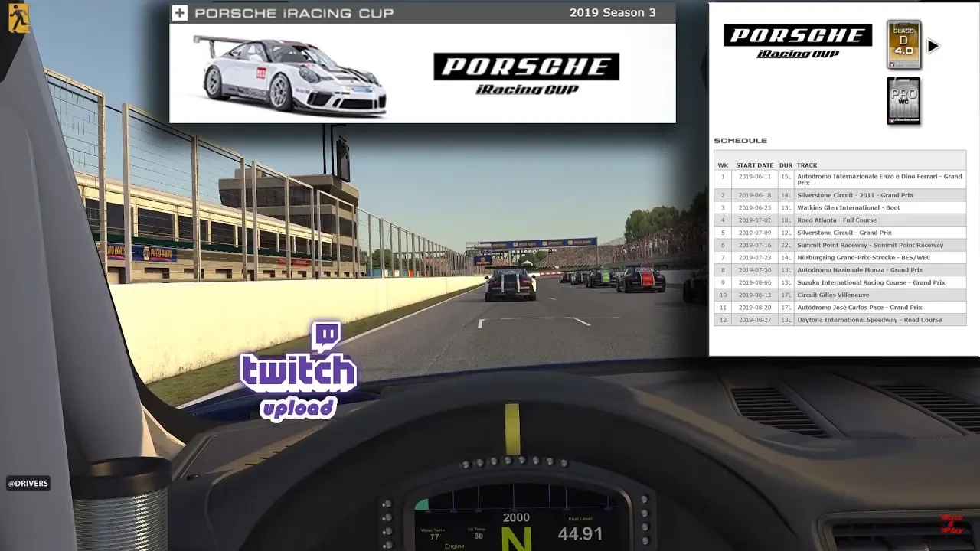Click the TRACK column header
The image size is (980, 551).
(x=807, y=165)
